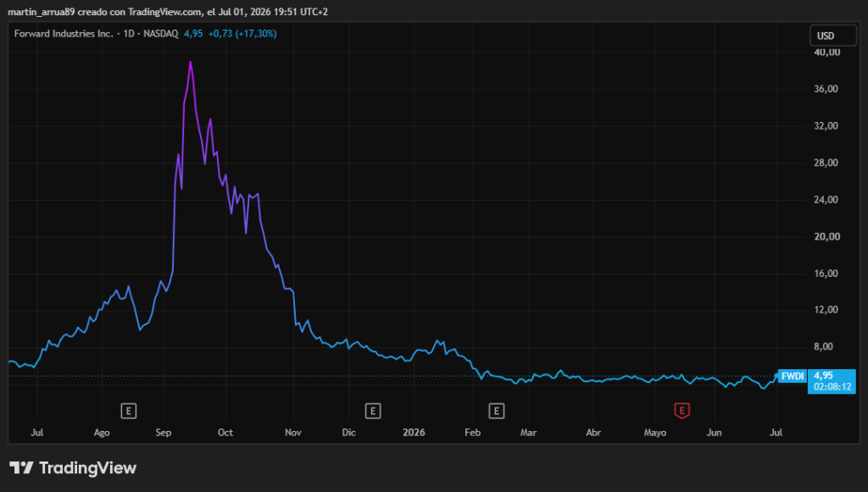Click the Feb label on time axis

472,433
